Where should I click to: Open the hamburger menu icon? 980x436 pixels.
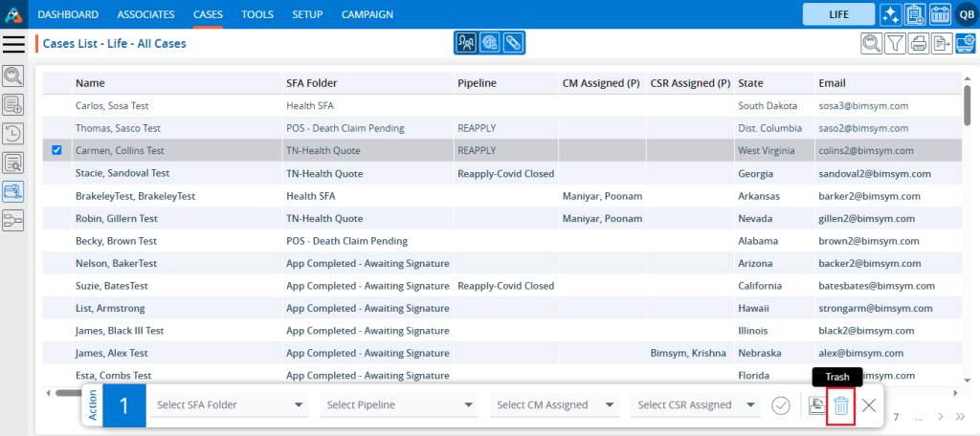(13, 44)
